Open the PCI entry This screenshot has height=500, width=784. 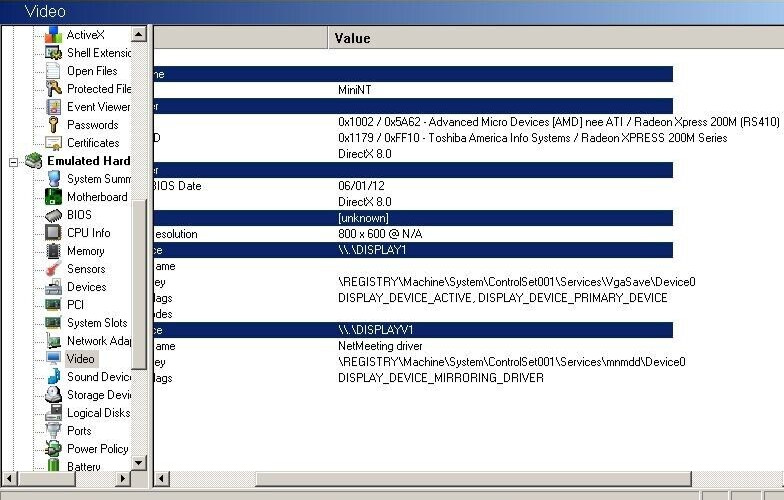pos(75,304)
